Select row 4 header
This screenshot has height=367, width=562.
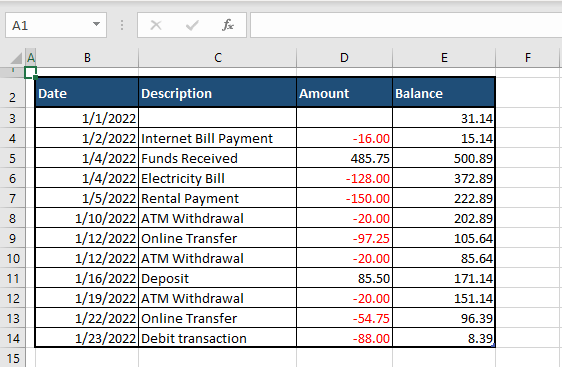[x=13, y=138]
